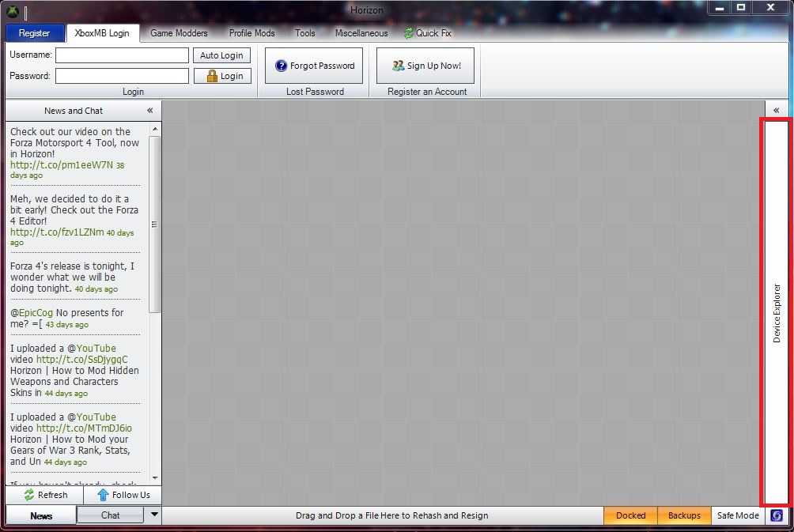Open the Miscellaneous tab
794x532 pixels.
[361, 33]
